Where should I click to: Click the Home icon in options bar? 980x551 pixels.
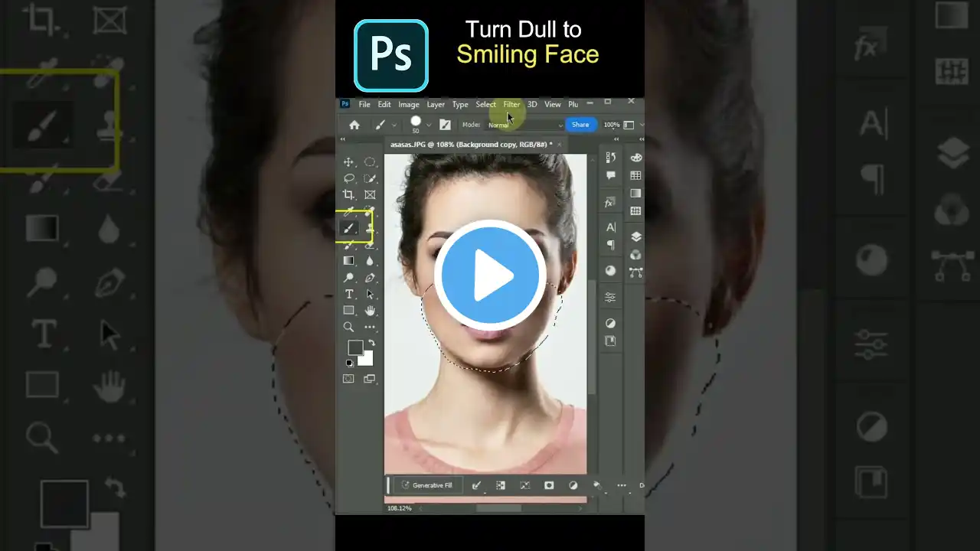[354, 125]
